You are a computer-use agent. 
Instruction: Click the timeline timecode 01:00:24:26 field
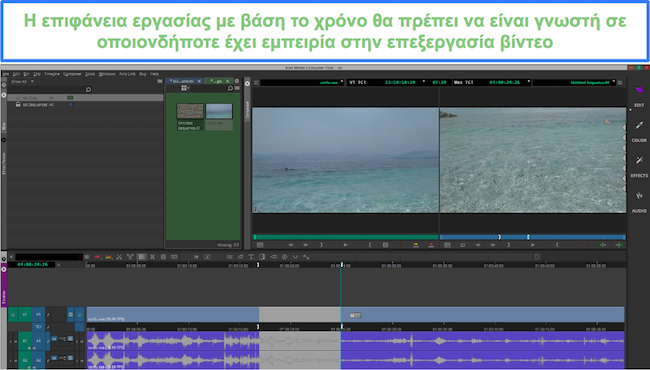(32, 264)
